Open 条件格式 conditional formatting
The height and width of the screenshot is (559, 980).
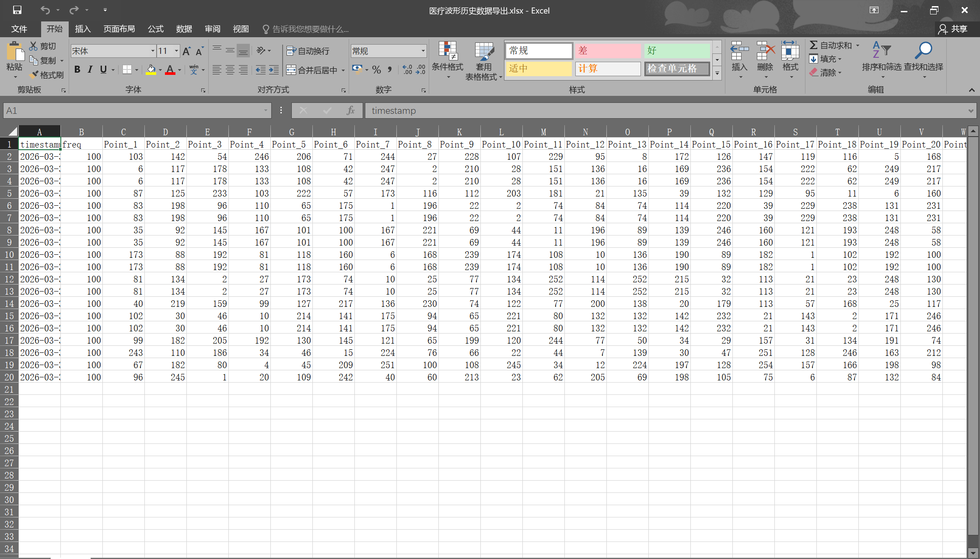pos(448,60)
